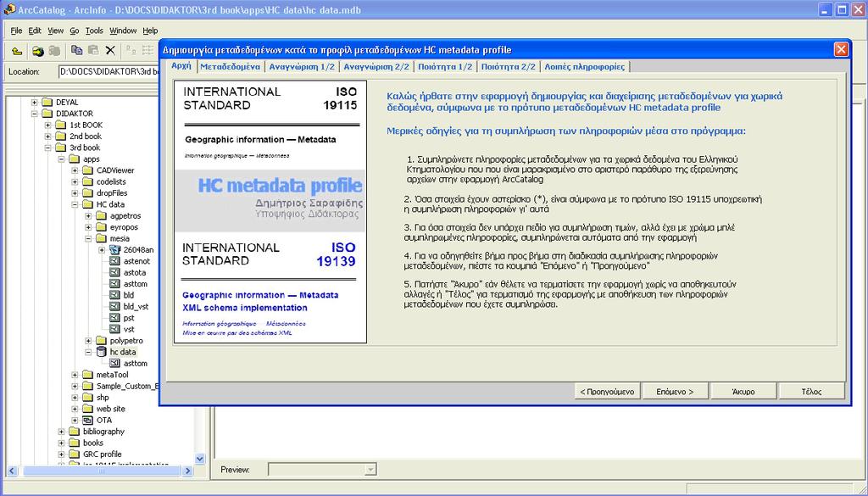Collapse the mesia folder
Image resolution: width=868 pixels, height=496 pixels.
(88, 238)
